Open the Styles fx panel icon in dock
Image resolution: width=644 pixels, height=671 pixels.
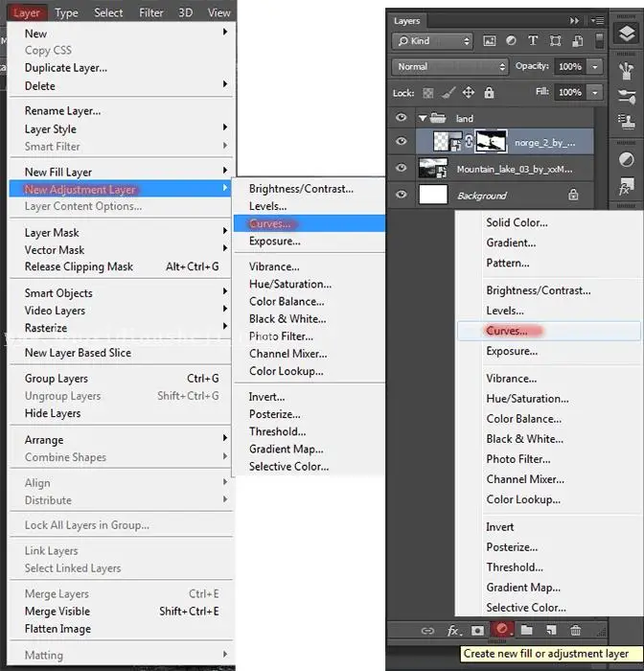(627, 186)
